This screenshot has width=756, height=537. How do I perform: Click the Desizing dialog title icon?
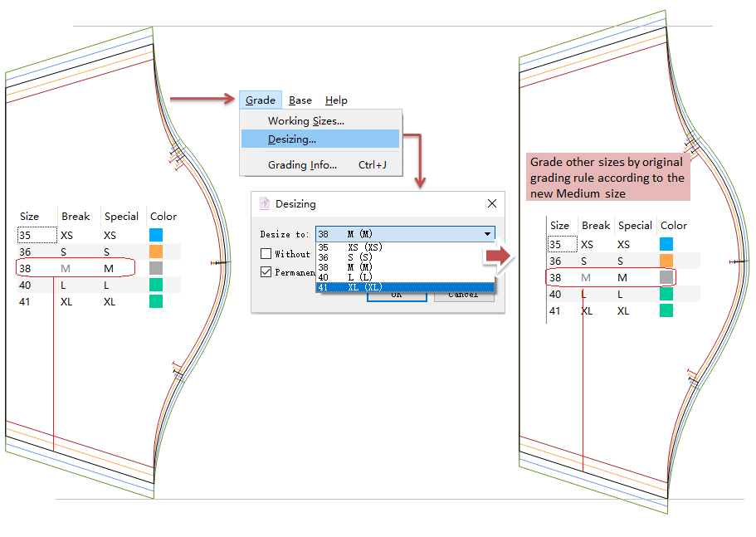265,203
